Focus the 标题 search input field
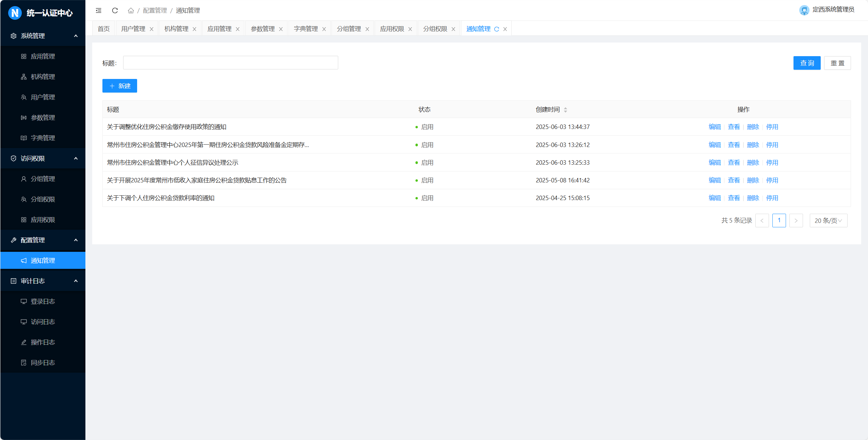Image resolution: width=868 pixels, height=440 pixels. pos(230,63)
